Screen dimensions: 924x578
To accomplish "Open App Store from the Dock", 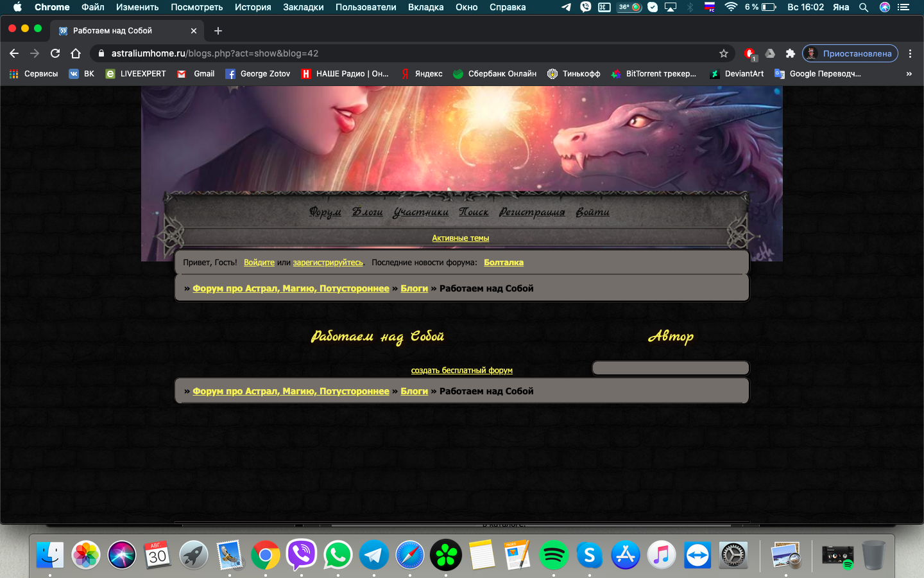I will click(x=626, y=556).
